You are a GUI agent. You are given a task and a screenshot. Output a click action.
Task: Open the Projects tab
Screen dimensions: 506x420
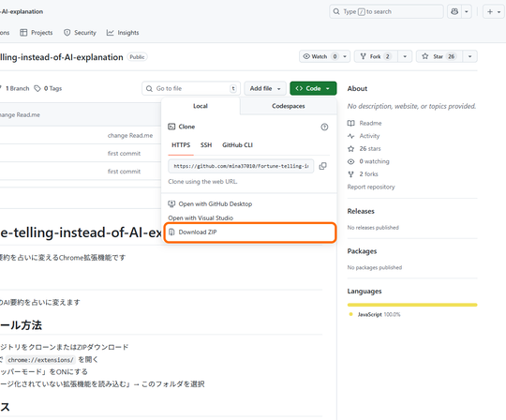point(37,33)
